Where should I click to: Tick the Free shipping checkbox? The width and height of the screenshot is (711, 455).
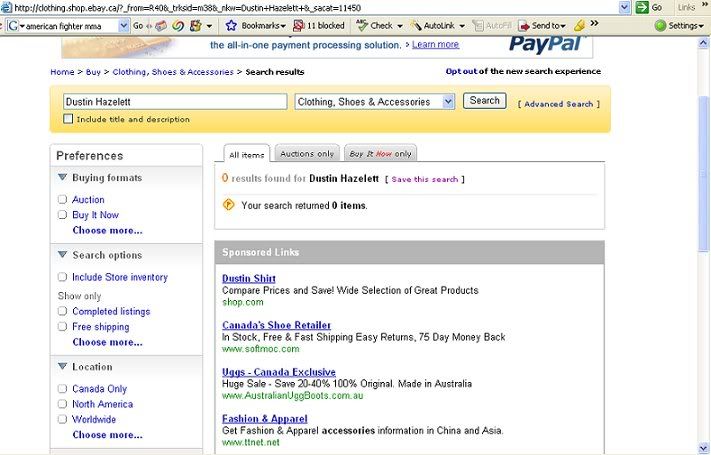[63, 327]
